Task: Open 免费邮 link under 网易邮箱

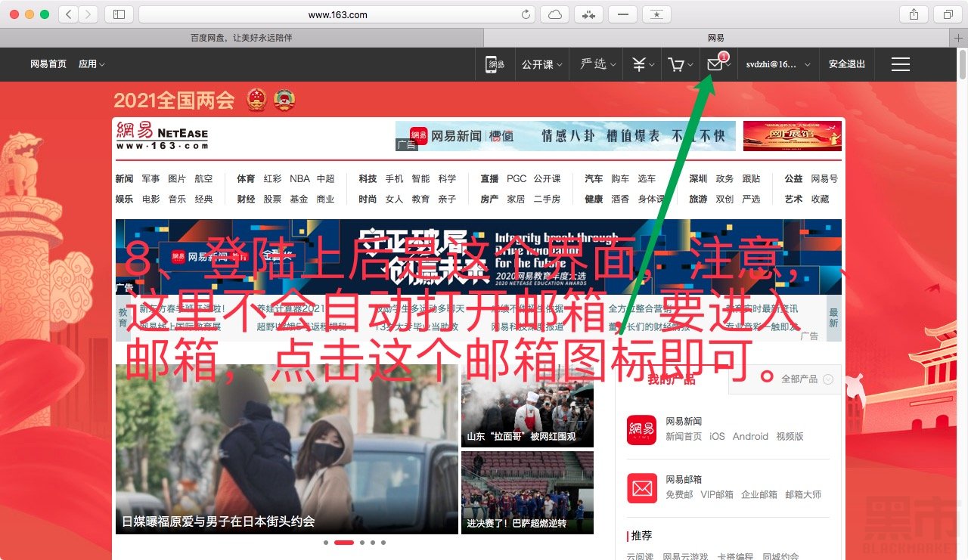Action: point(679,494)
